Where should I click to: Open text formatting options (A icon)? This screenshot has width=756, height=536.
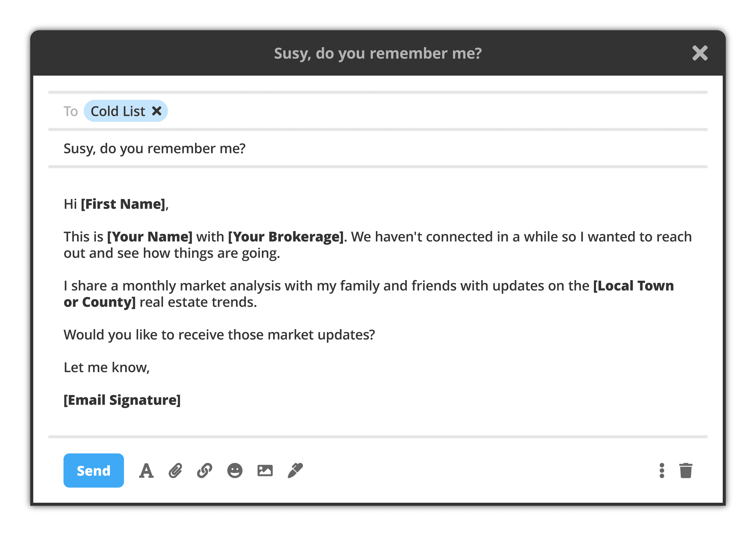pyautogui.click(x=146, y=471)
